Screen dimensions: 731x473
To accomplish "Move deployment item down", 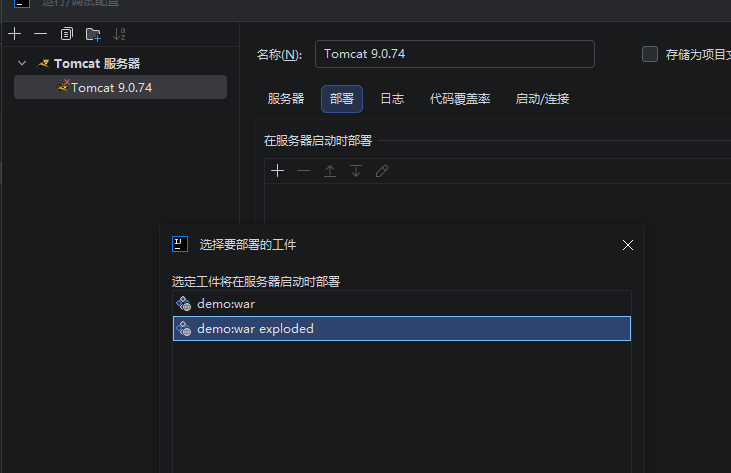I will point(356,171).
